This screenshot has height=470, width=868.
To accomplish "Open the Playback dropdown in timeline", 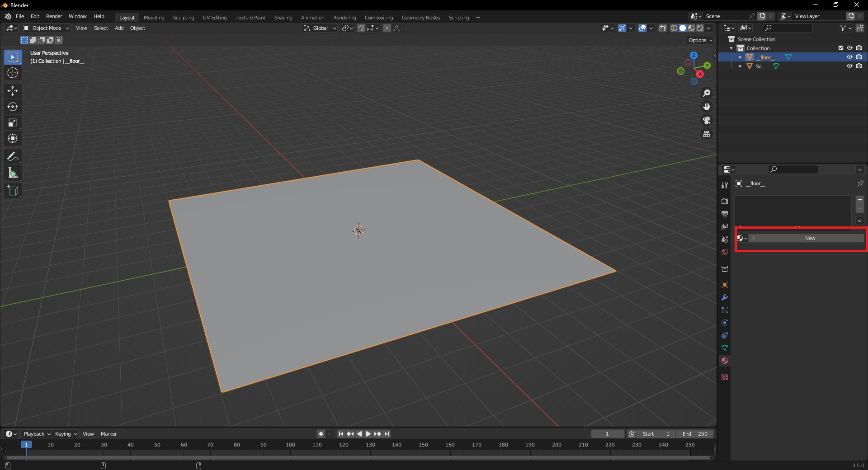I will click(36, 434).
